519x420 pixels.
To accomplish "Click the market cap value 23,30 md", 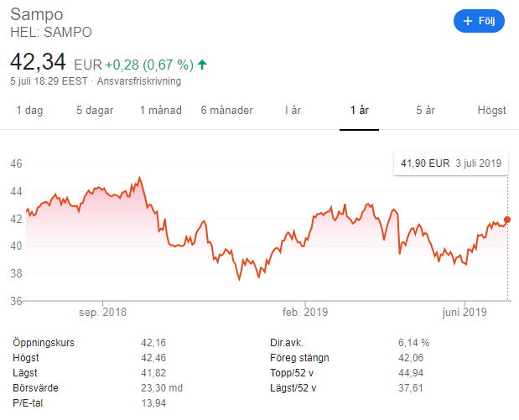I will pyautogui.click(x=162, y=388).
